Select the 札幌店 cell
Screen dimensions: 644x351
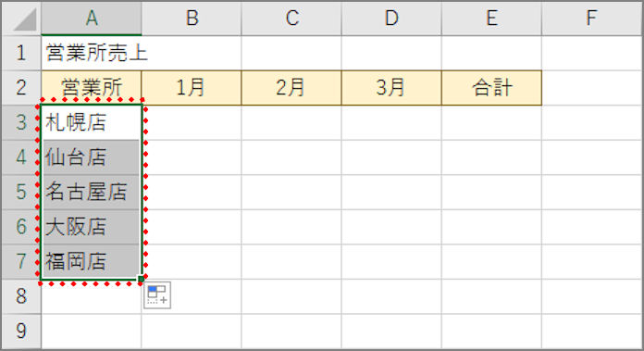[92, 122]
